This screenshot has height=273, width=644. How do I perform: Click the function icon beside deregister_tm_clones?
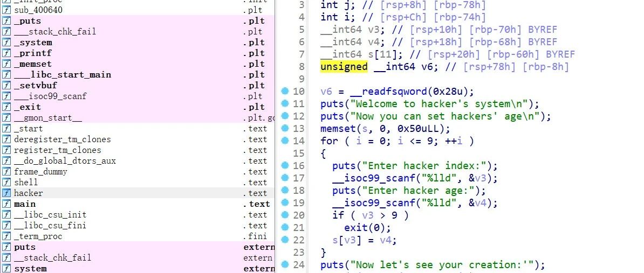(6, 139)
